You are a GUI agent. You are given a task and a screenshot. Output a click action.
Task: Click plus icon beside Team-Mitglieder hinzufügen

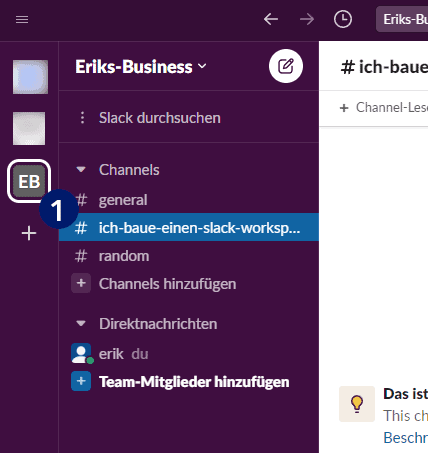pyautogui.click(x=81, y=381)
